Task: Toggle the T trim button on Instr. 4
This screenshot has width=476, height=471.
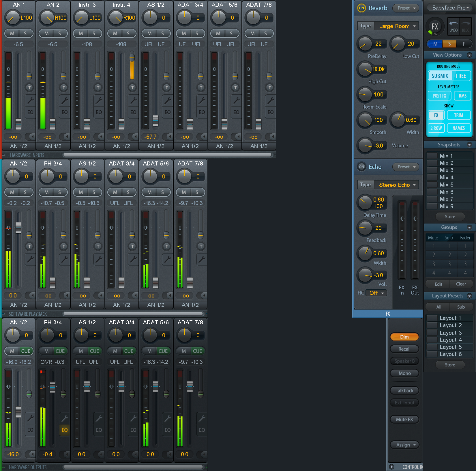Action: pyautogui.click(x=132, y=88)
